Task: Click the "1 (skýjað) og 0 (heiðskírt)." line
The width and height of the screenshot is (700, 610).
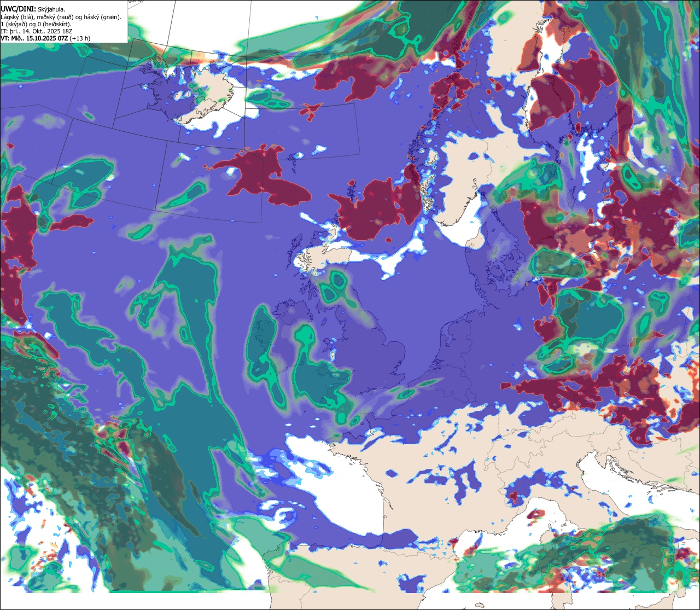Action: click(36, 24)
